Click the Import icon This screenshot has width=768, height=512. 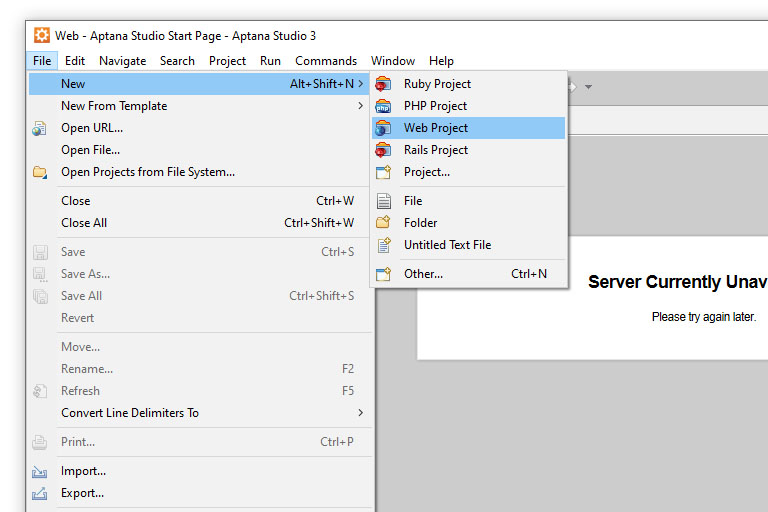(39, 471)
